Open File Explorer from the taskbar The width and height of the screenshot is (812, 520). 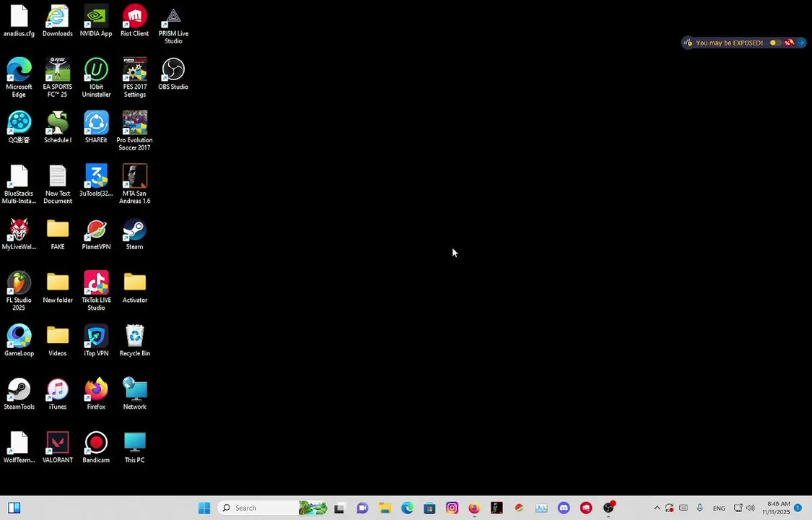(x=385, y=508)
